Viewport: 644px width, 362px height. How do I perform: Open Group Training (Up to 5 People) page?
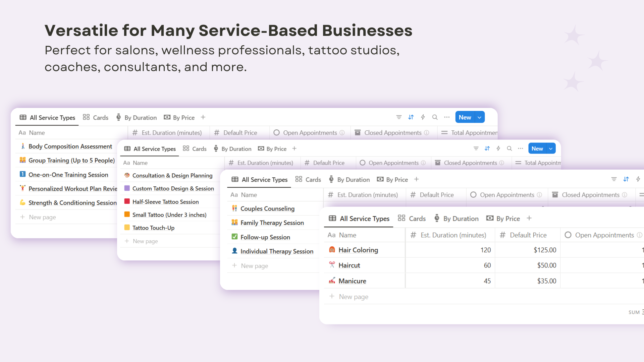(71, 161)
